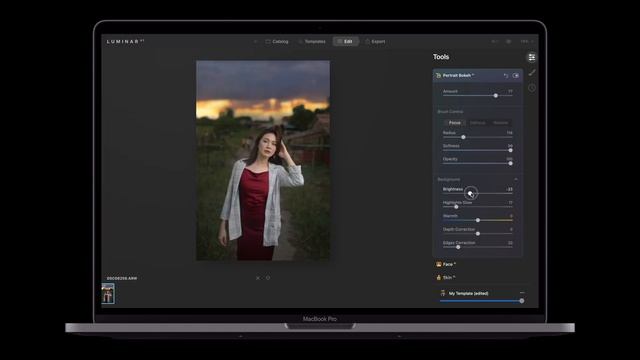640x360 pixels.
Task: Click the portrait photo in canvas
Action: (x=263, y=160)
